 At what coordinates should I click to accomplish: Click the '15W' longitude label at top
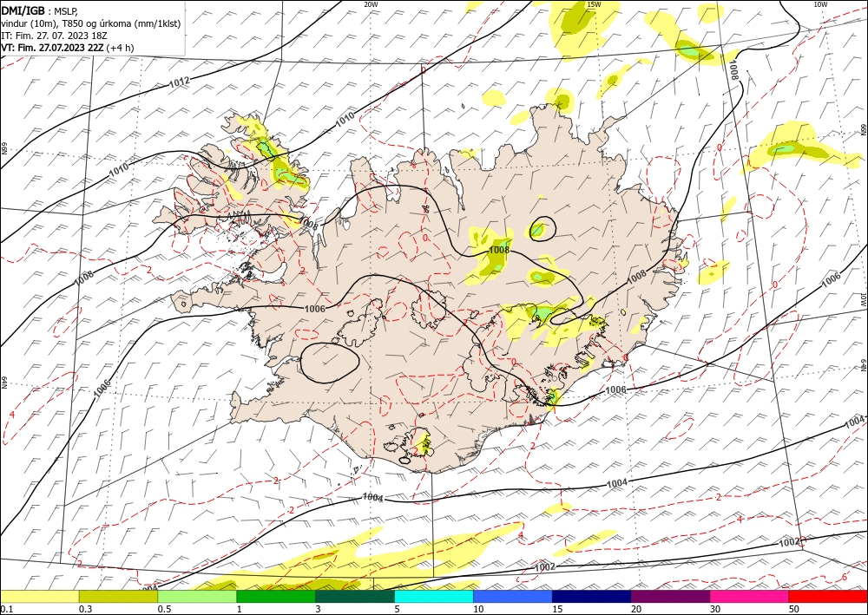click(x=594, y=4)
